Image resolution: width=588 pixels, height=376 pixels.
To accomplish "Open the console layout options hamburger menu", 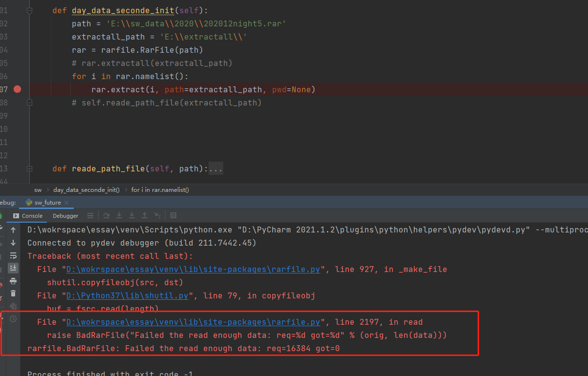I will pos(90,215).
